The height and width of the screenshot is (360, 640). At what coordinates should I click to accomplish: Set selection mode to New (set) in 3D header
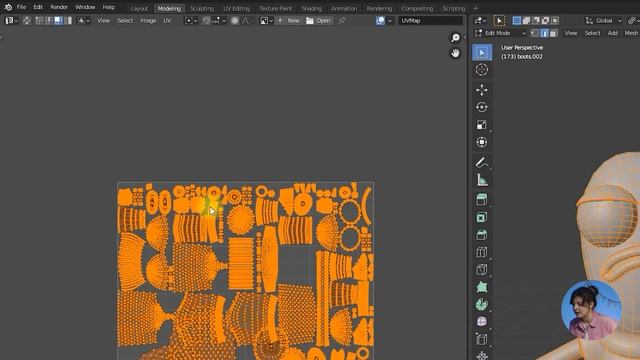[x=517, y=20]
